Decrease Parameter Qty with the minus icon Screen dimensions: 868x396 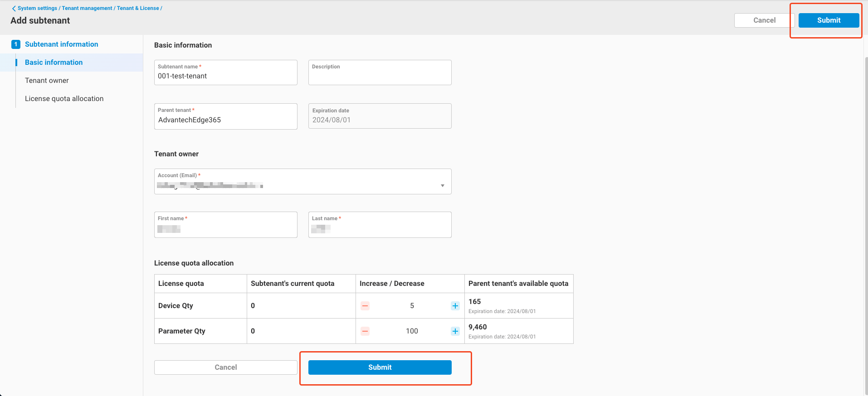(365, 331)
